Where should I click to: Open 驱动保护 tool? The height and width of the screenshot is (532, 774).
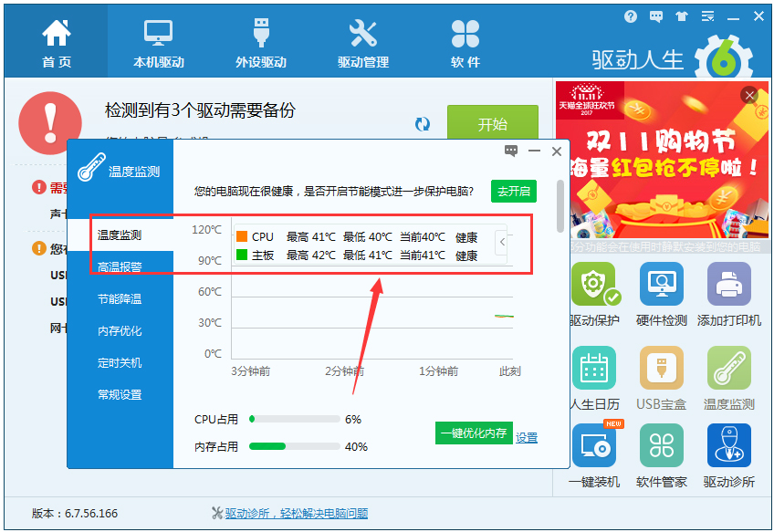coord(594,295)
